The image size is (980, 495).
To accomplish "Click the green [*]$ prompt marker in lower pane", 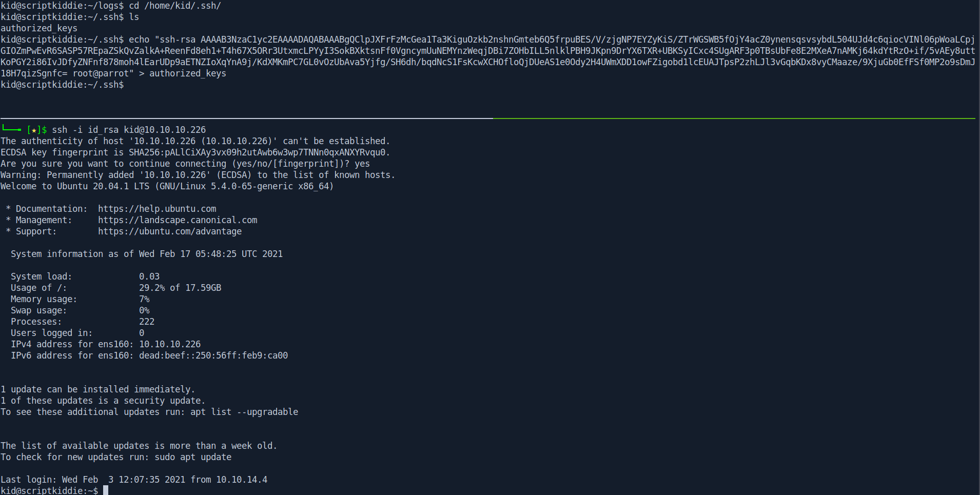I will (36, 130).
